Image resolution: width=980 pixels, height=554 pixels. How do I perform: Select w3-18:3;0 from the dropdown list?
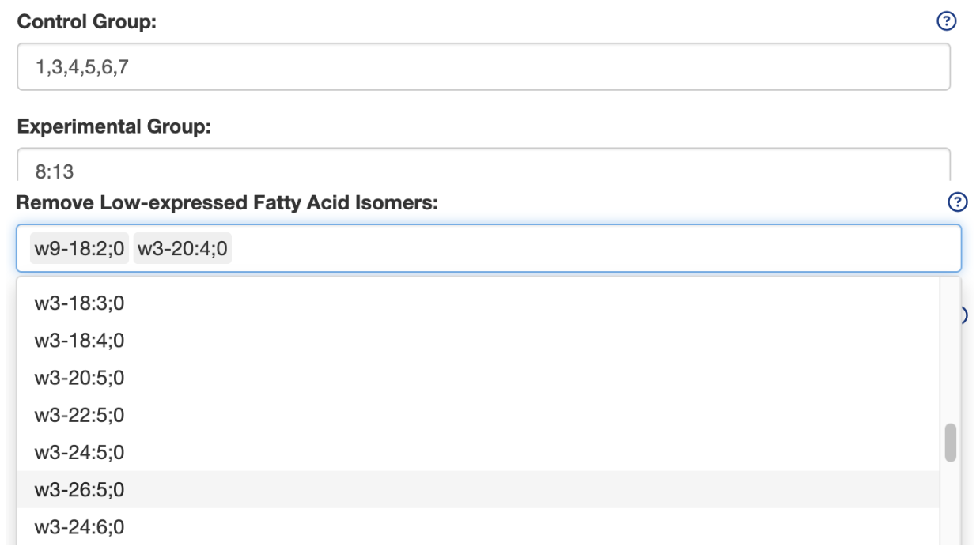(79, 303)
